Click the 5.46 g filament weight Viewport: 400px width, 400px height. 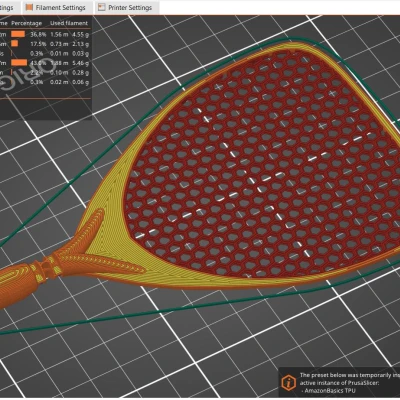80,63
